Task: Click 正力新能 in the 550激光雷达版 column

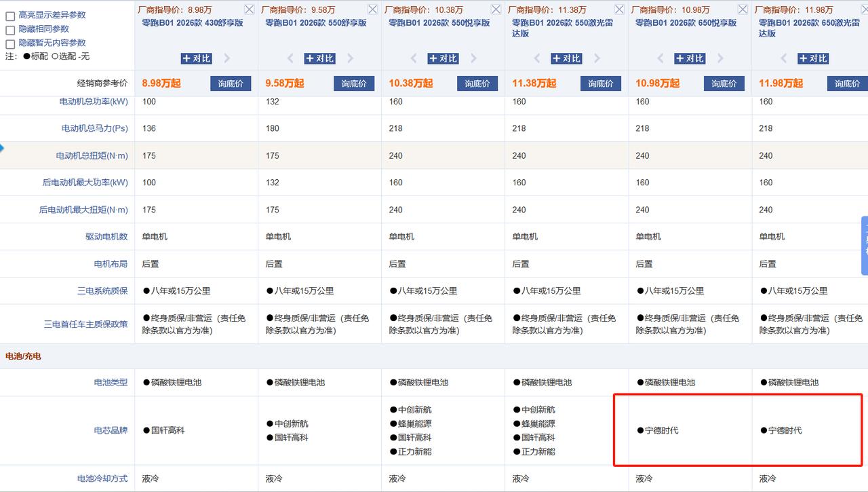Action: [534, 451]
